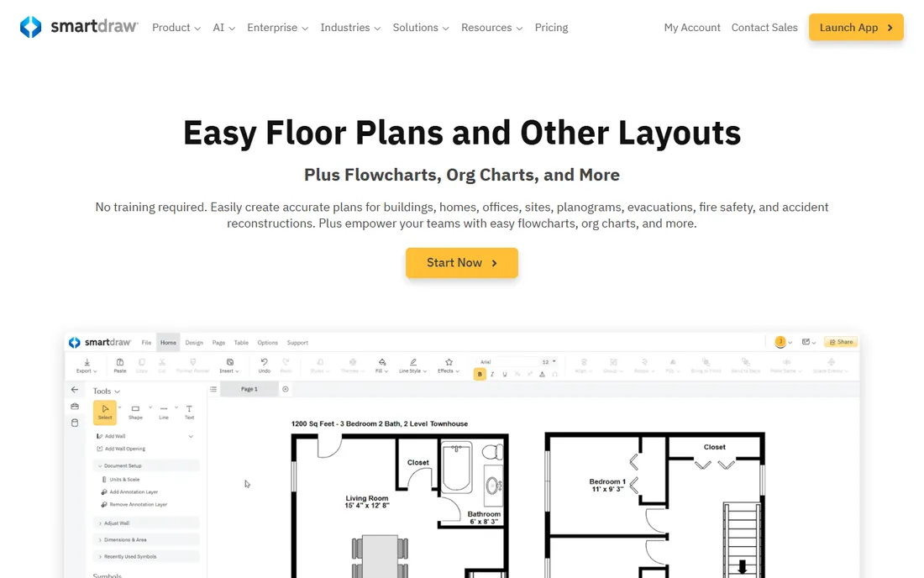Add a new page with the plus icon

pyautogui.click(x=286, y=389)
